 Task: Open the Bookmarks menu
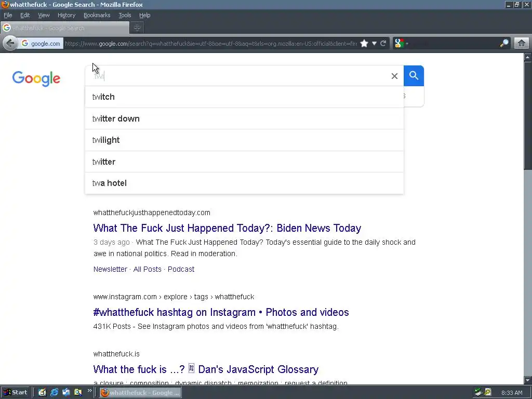(x=97, y=15)
